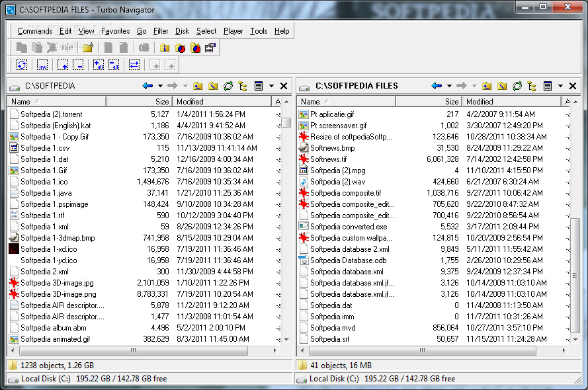The width and height of the screenshot is (588, 390).
Task: Close the C:\SOFTPEDIA panel with X
Action: (284, 86)
